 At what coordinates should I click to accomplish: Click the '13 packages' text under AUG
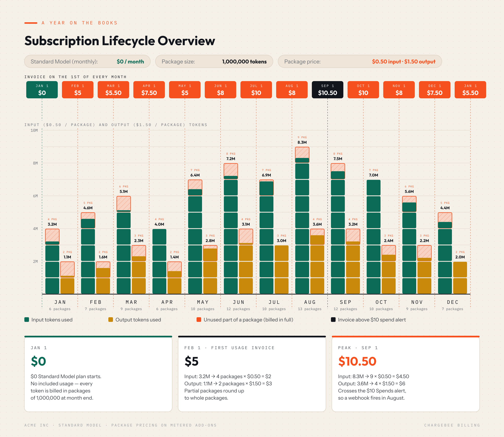coord(310,309)
